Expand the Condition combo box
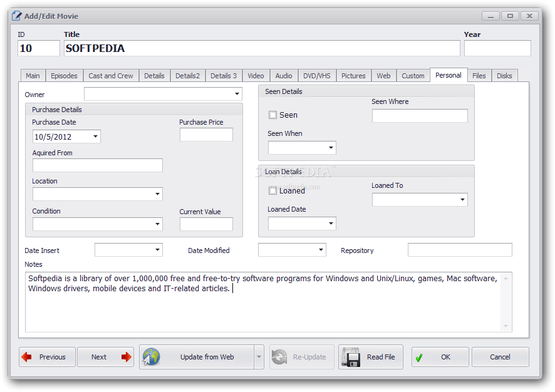555x392 pixels. pyautogui.click(x=157, y=224)
